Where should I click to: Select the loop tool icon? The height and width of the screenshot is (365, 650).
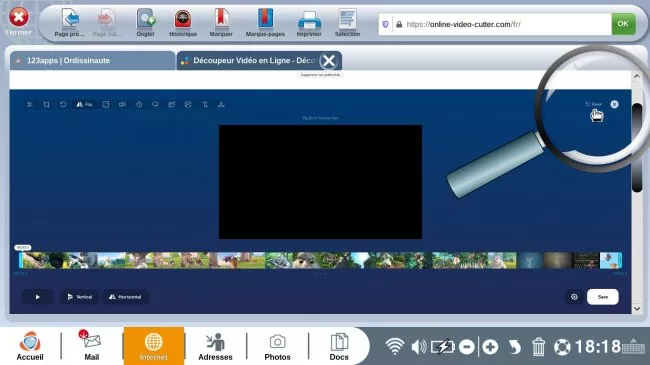pos(155,105)
